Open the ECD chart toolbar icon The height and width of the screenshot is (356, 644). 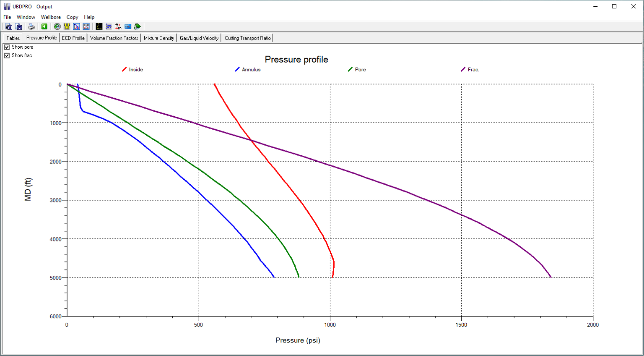(x=86, y=26)
